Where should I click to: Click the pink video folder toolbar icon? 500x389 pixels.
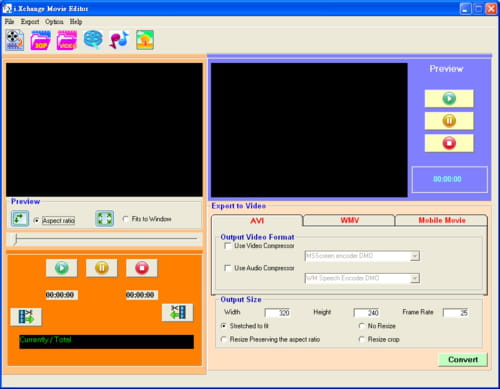[67, 40]
